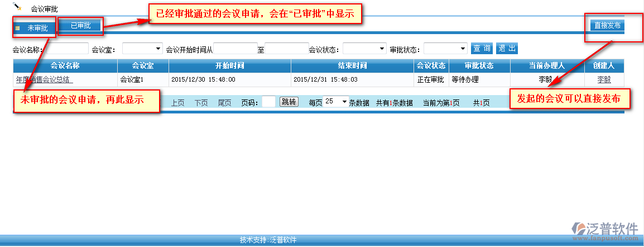Open creator link 李毅 in 创建人 column
The height and width of the screenshot is (247, 644).
(x=604, y=80)
